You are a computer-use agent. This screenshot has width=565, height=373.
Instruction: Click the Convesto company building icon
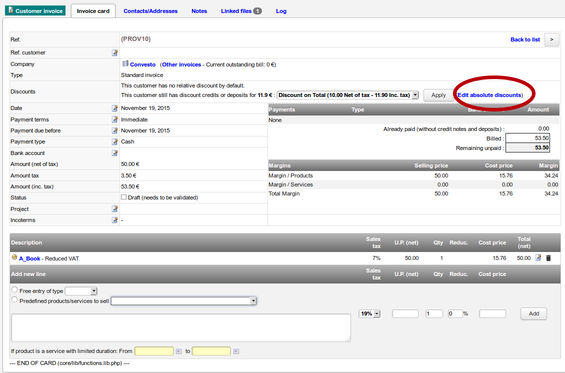coord(125,64)
